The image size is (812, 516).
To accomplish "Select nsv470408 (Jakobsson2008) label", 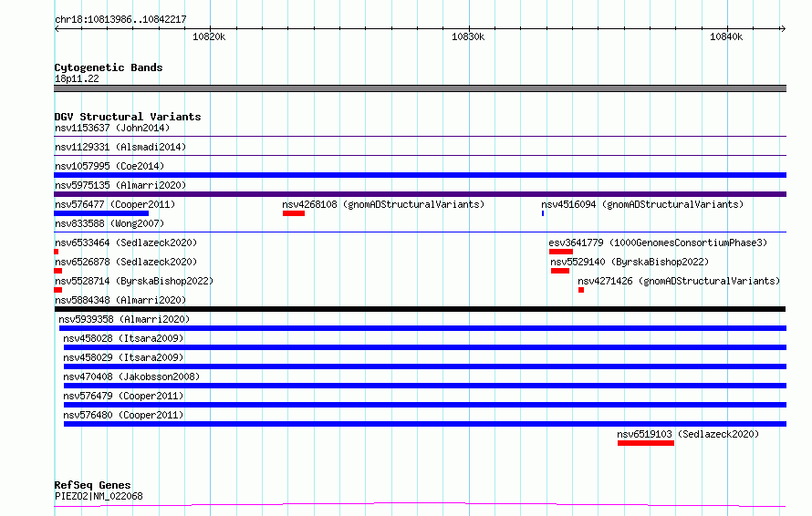I will click(131, 377).
